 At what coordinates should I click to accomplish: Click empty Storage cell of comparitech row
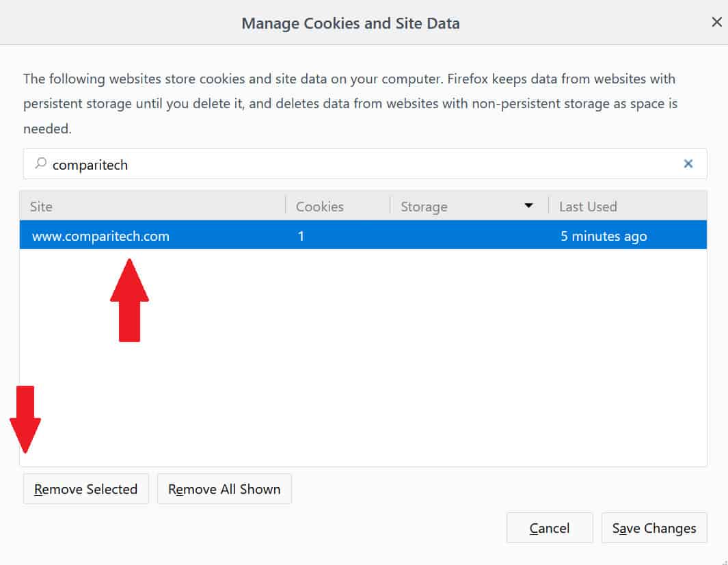pyautogui.click(x=469, y=235)
